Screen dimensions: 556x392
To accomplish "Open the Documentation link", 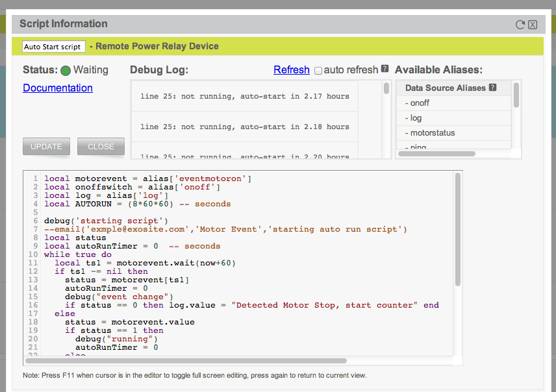I will 57,88.
